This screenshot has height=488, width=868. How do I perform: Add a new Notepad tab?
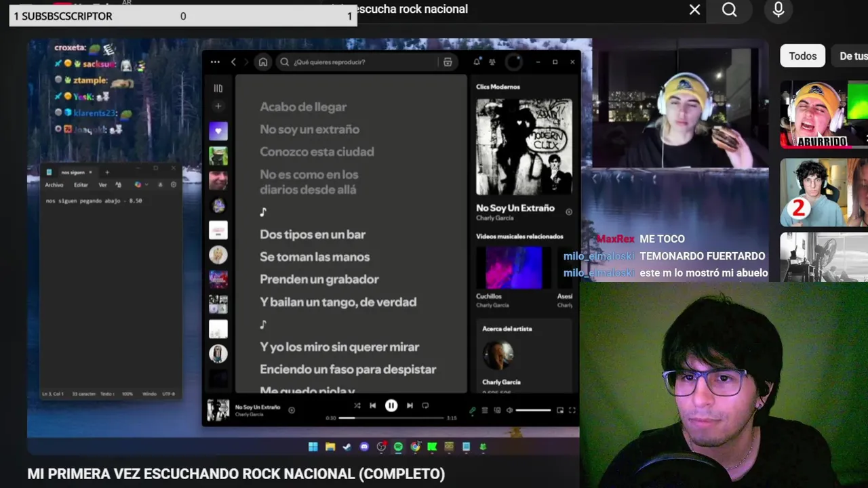tap(106, 172)
